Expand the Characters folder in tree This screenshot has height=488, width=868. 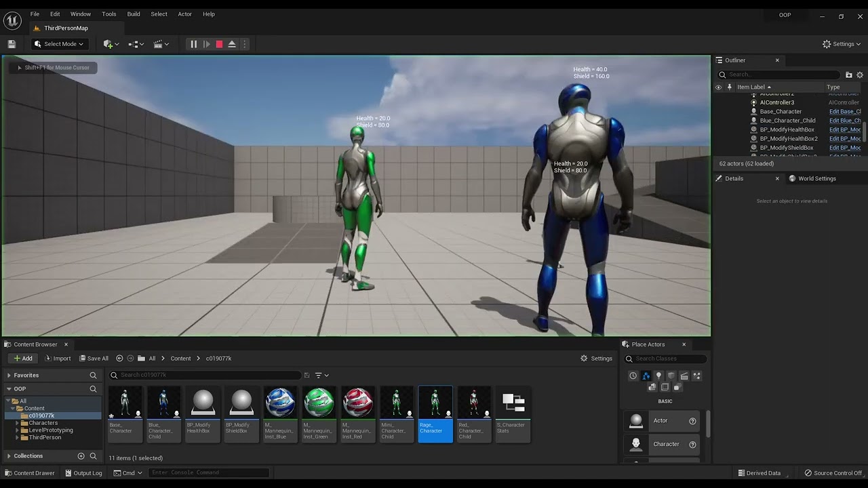(x=17, y=423)
